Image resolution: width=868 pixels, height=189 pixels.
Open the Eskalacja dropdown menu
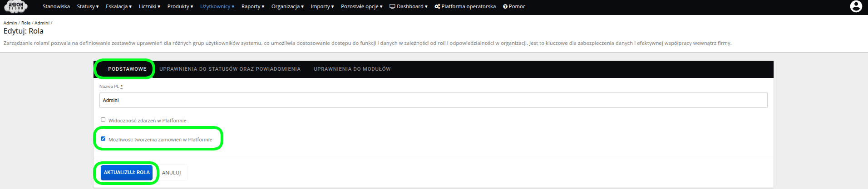(x=118, y=6)
